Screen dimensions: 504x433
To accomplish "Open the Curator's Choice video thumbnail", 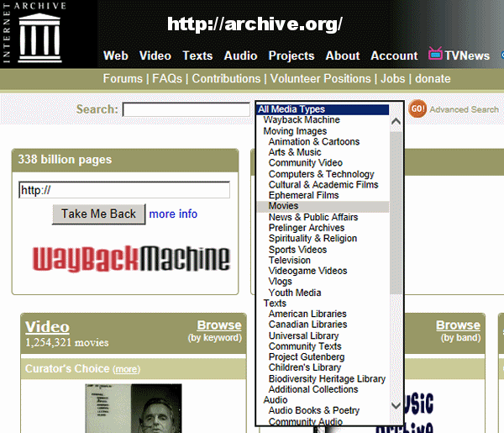I will 134,408.
